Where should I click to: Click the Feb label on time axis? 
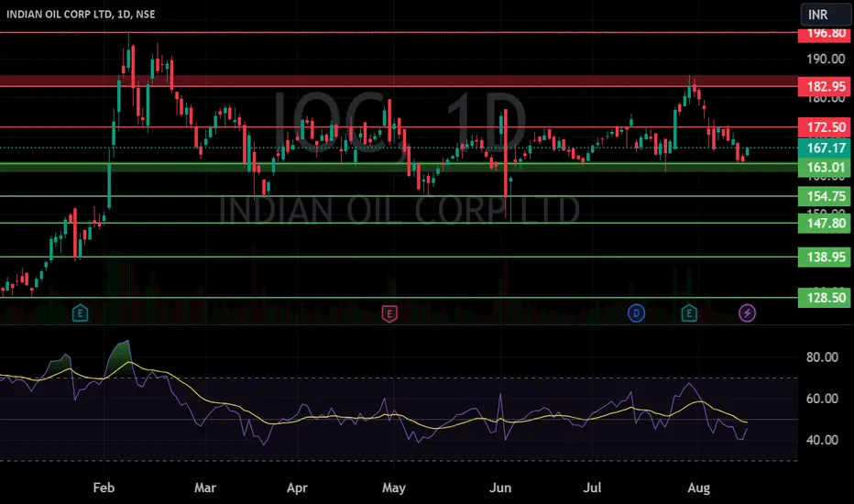click(104, 488)
